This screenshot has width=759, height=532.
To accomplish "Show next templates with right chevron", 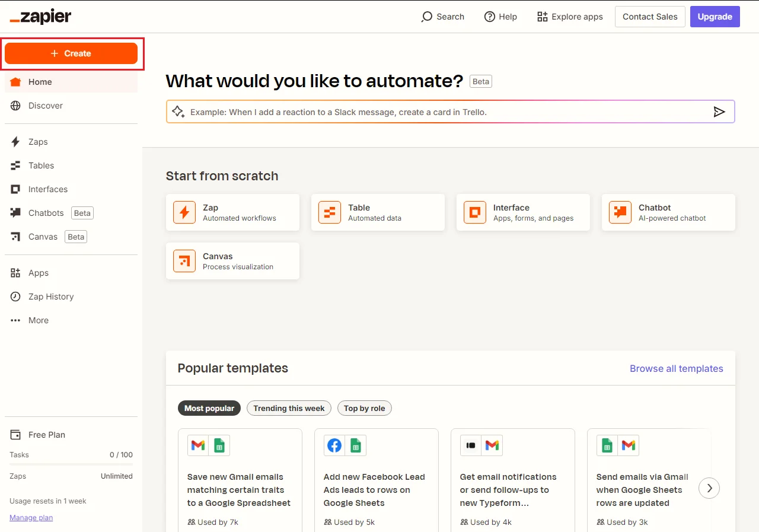I will (x=709, y=488).
